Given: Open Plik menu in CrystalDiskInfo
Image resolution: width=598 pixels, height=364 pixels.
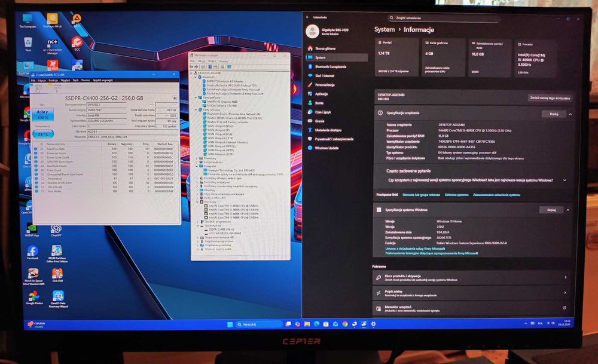Looking at the screenshot, I should (x=33, y=81).
